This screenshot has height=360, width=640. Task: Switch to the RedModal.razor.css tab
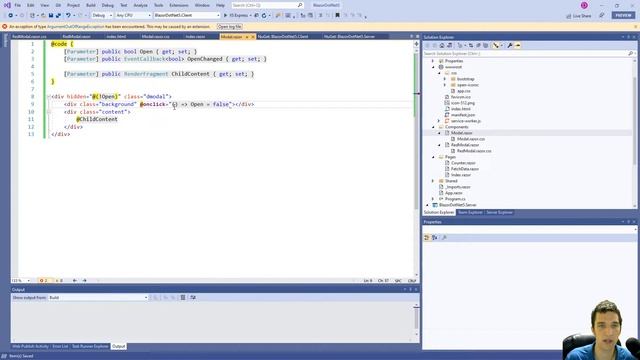[29, 36]
